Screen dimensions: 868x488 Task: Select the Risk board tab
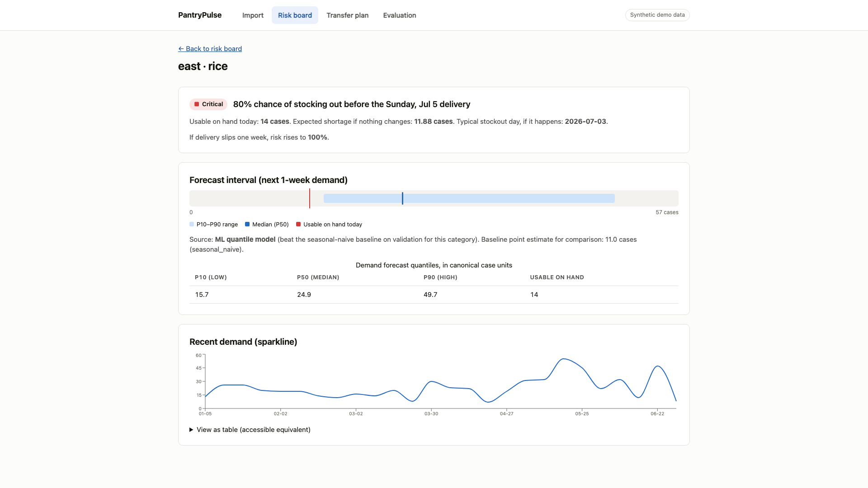click(295, 15)
